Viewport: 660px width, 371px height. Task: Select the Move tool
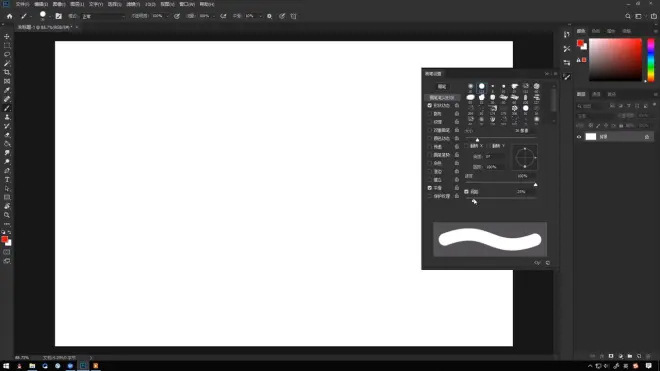click(7, 37)
